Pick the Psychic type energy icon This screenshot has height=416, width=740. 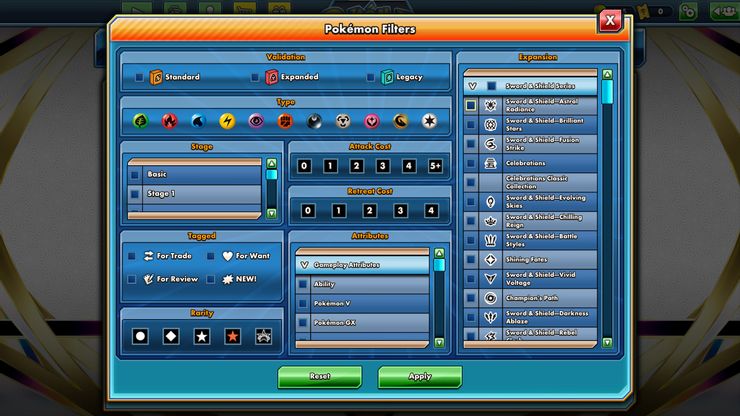click(x=256, y=121)
